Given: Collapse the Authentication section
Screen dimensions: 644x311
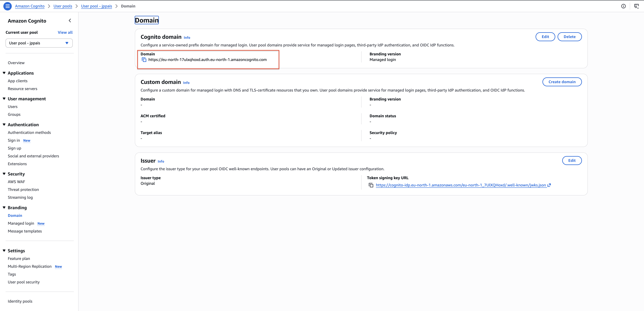Looking at the screenshot, I should (x=4, y=124).
